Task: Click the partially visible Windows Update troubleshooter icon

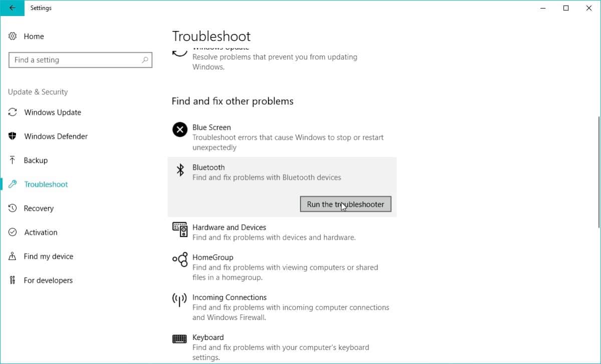Action: 180,52
